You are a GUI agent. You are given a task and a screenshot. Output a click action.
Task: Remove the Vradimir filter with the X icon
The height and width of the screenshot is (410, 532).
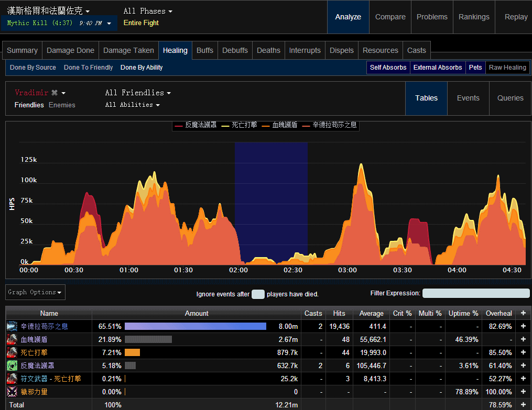coord(55,93)
